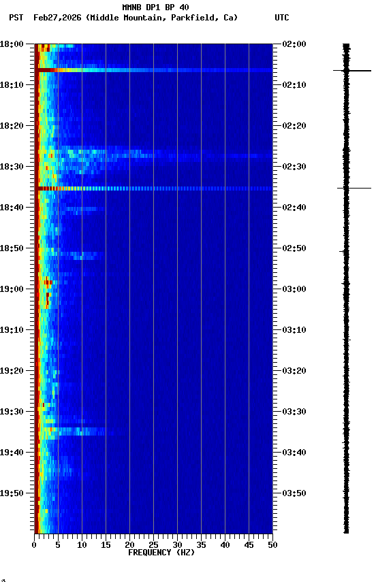The width and height of the screenshot is (376, 588).
Task: Click the energy patch near 19:35 at 10 Hz
Action: pos(80,431)
